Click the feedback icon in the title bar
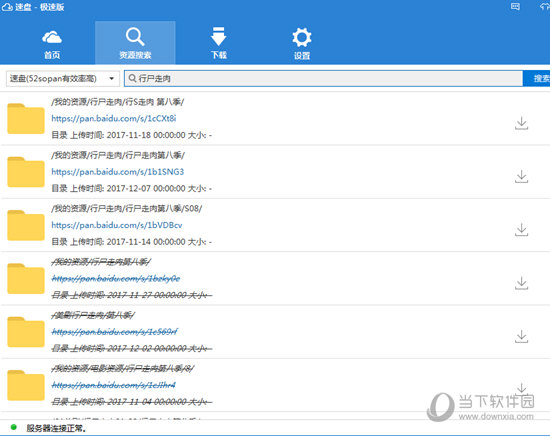 515,6
